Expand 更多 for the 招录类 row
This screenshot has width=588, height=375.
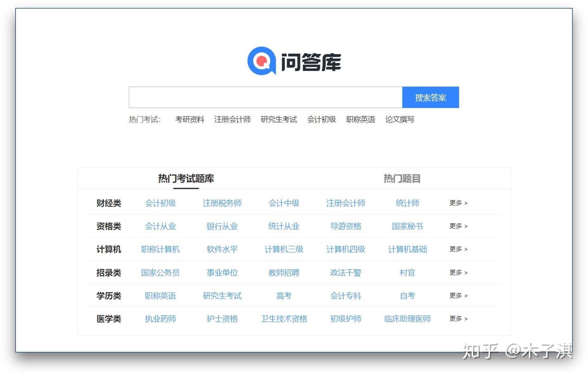(x=458, y=273)
